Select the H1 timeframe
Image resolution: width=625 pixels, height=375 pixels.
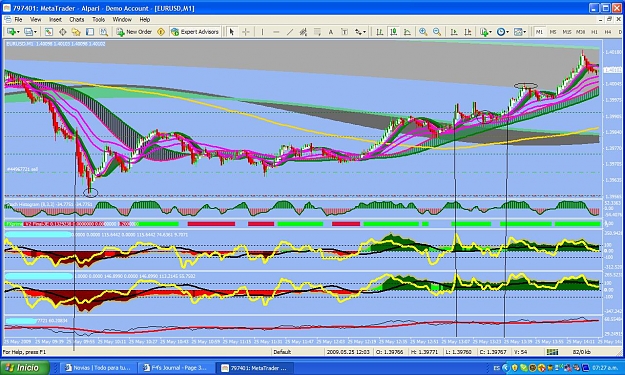click(x=594, y=32)
